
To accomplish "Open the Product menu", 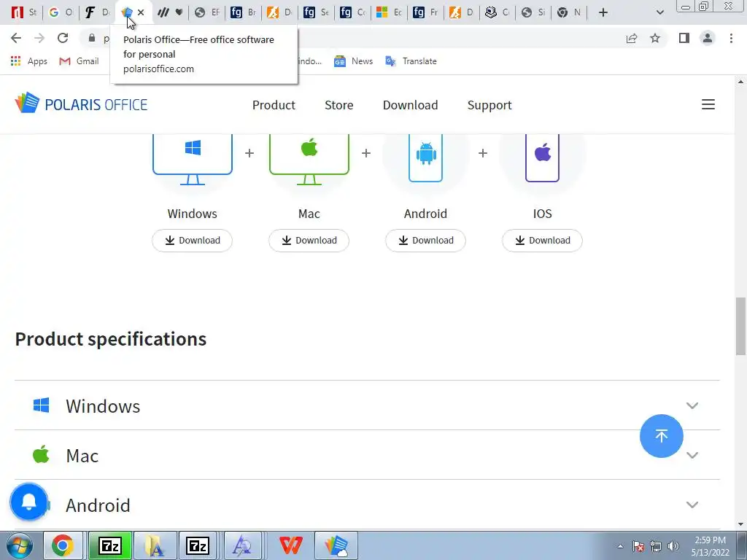I will [x=274, y=105].
